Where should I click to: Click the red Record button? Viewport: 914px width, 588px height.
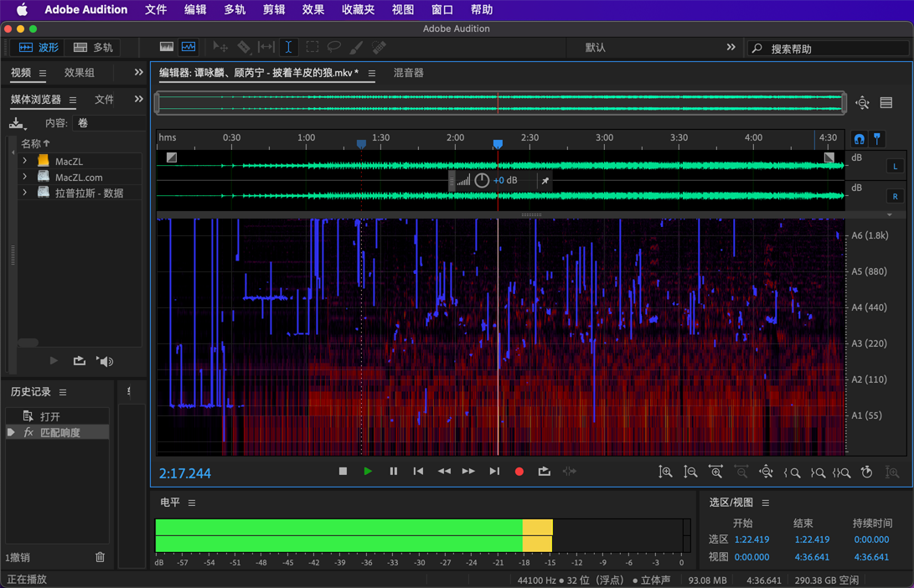(519, 472)
